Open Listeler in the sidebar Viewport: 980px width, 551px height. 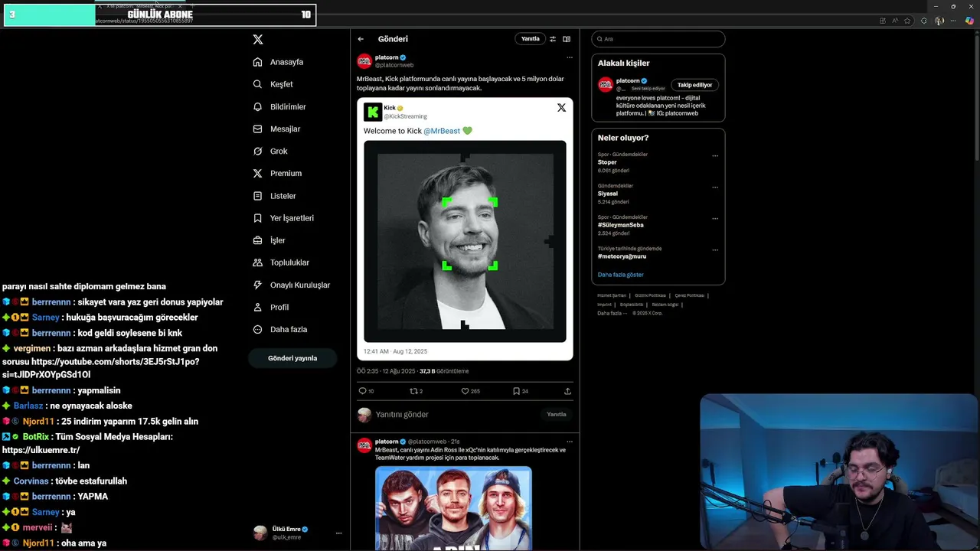tap(275, 196)
